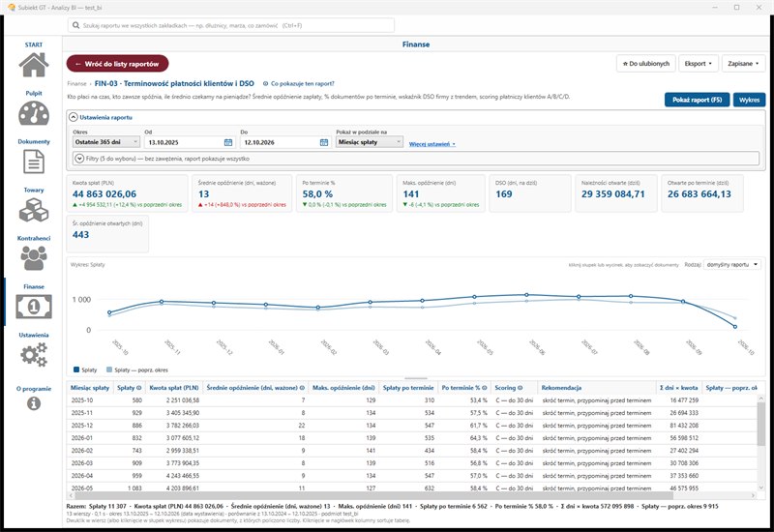Click the Kwota spłat 44 863 026,06 card
The height and width of the screenshot is (532, 774).
128,193
